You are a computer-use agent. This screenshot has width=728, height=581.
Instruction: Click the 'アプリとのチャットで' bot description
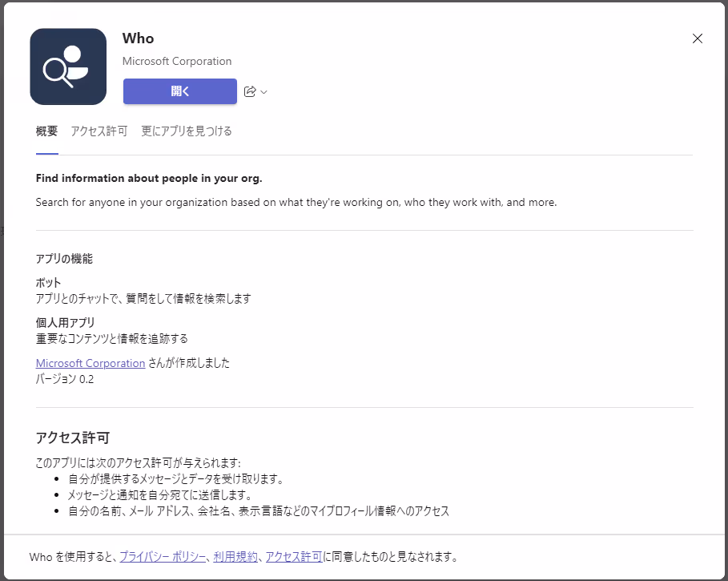(143, 298)
